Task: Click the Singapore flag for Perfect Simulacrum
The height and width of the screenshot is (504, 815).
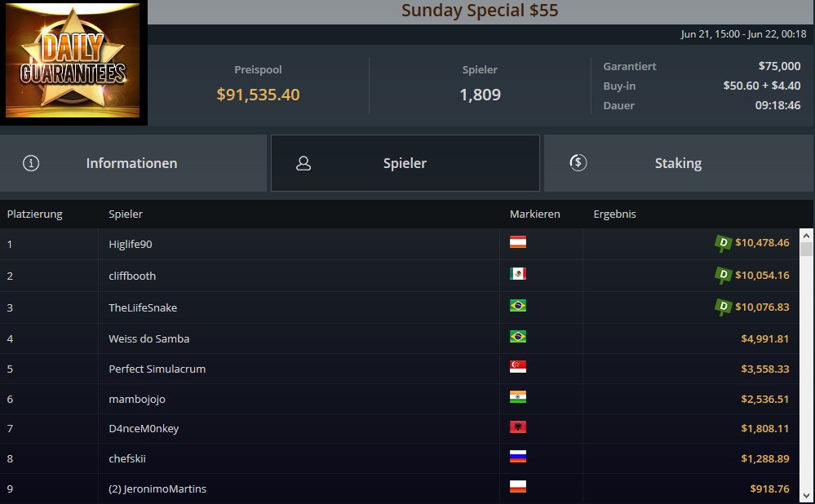Action: click(518, 367)
